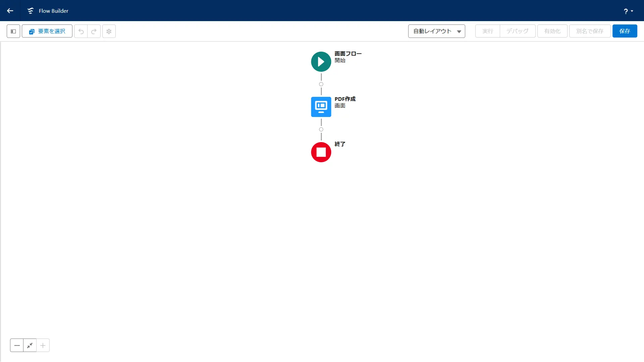The image size is (644, 362).
Task: Zoom out the canvas with minus button
Action: [17, 345]
